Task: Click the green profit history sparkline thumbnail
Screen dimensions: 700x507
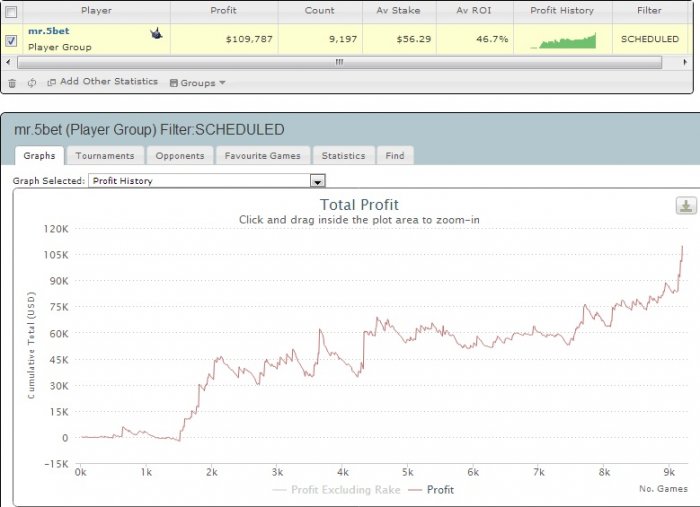Action: coord(563,41)
